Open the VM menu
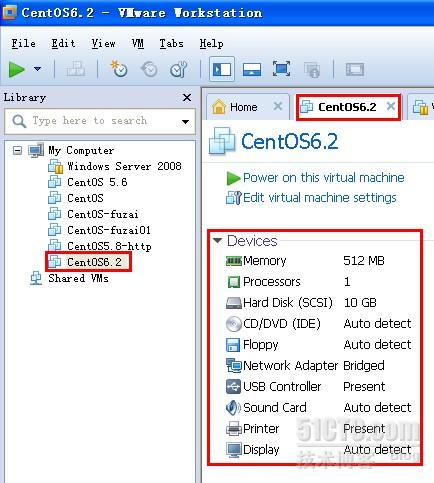The width and height of the screenshot is (434, 483). (x=138, y=44)
